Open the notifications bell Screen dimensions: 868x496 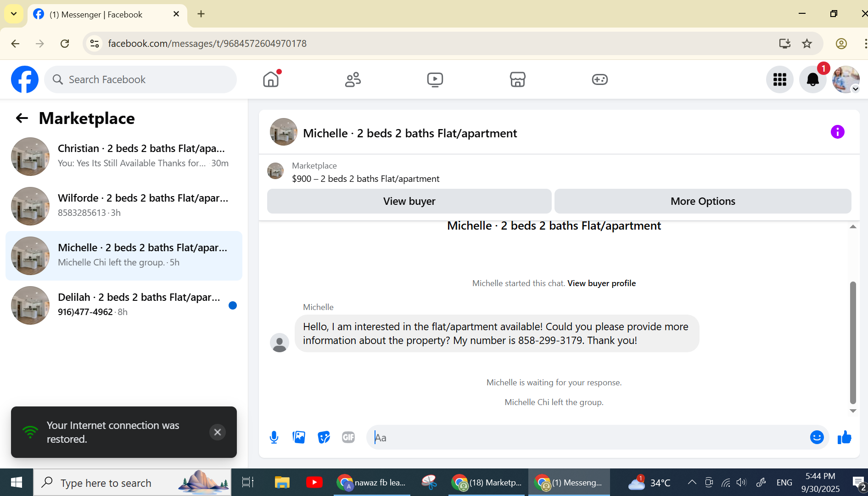coord(813,79)
